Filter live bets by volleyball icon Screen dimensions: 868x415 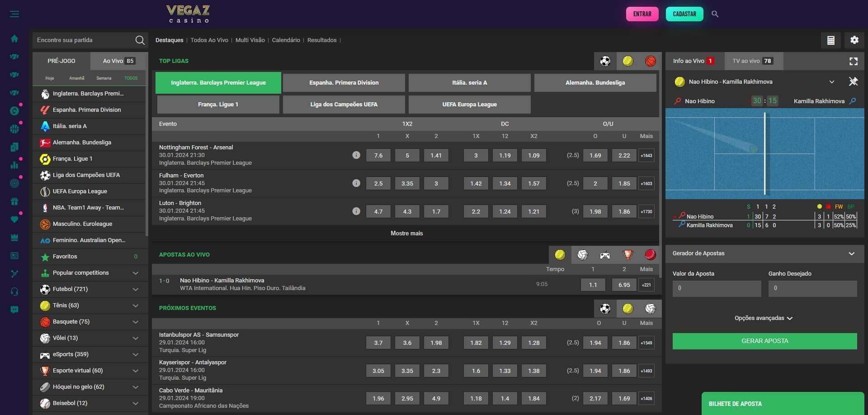pos(582,255)
